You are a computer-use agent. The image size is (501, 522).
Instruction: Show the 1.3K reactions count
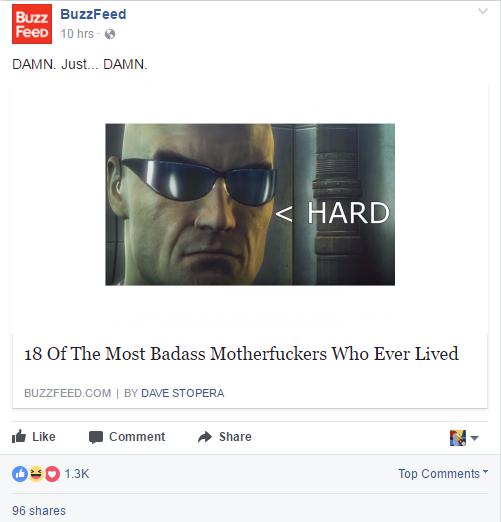tap(77, 474)
